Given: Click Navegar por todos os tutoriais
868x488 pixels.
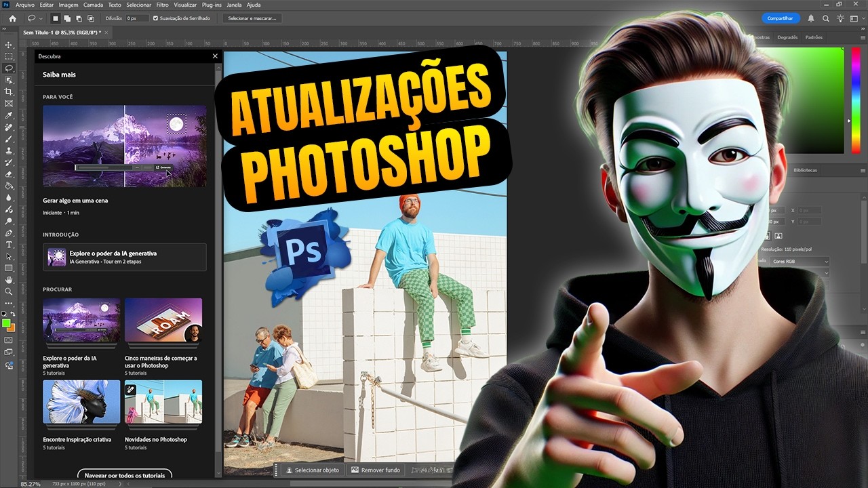Looking at the screenshot, I should [125, 475].
